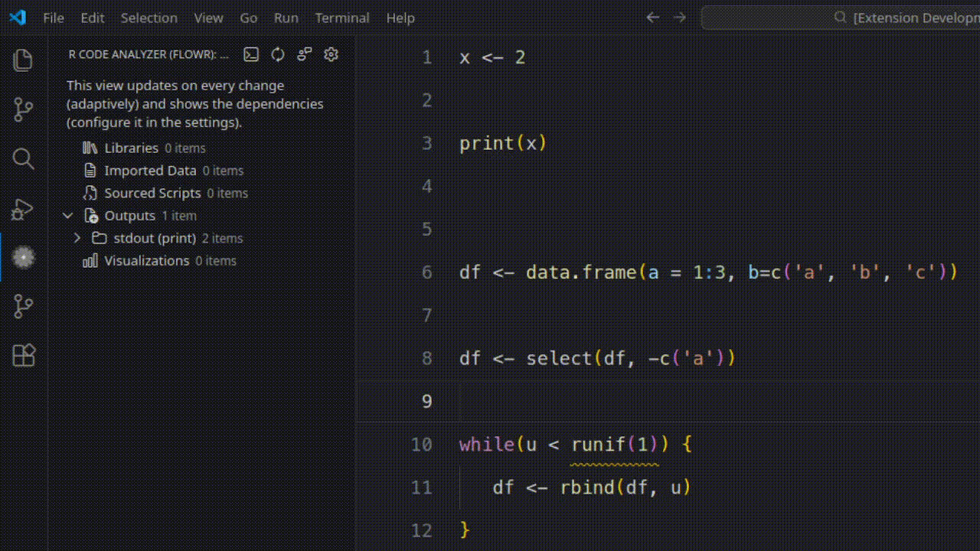Open analyzer settings gear icon
This screenshot has height=551, width=980.
(331, 54)
